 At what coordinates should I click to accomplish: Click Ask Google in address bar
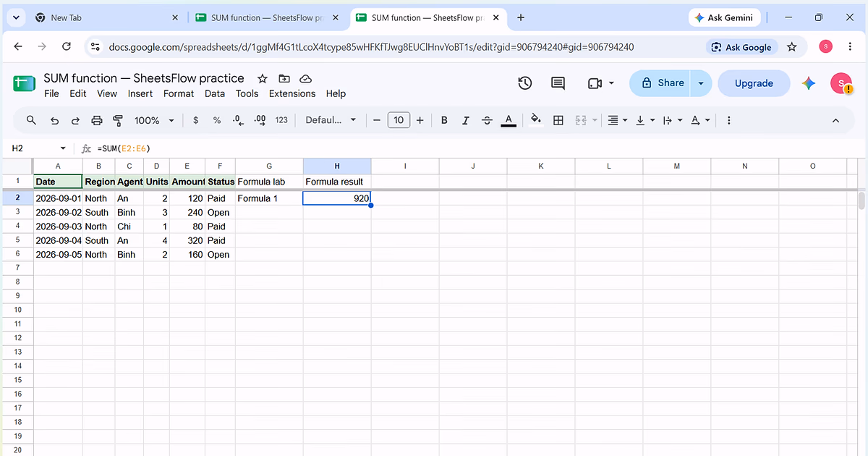coord(741,47)
